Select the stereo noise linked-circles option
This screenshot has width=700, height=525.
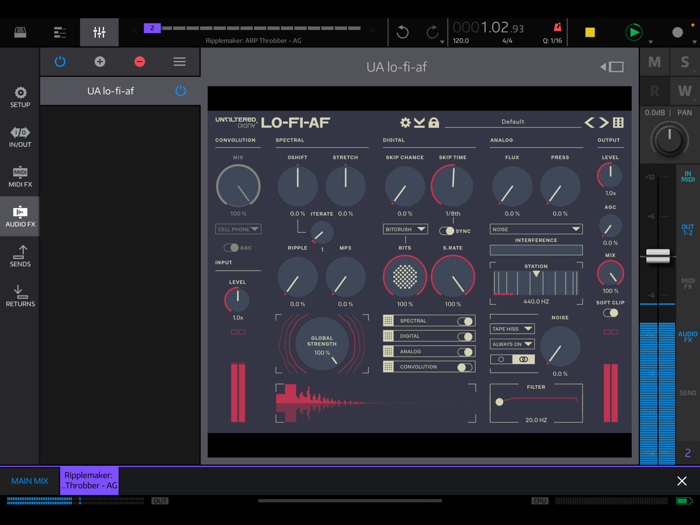[x=523, y=359]
